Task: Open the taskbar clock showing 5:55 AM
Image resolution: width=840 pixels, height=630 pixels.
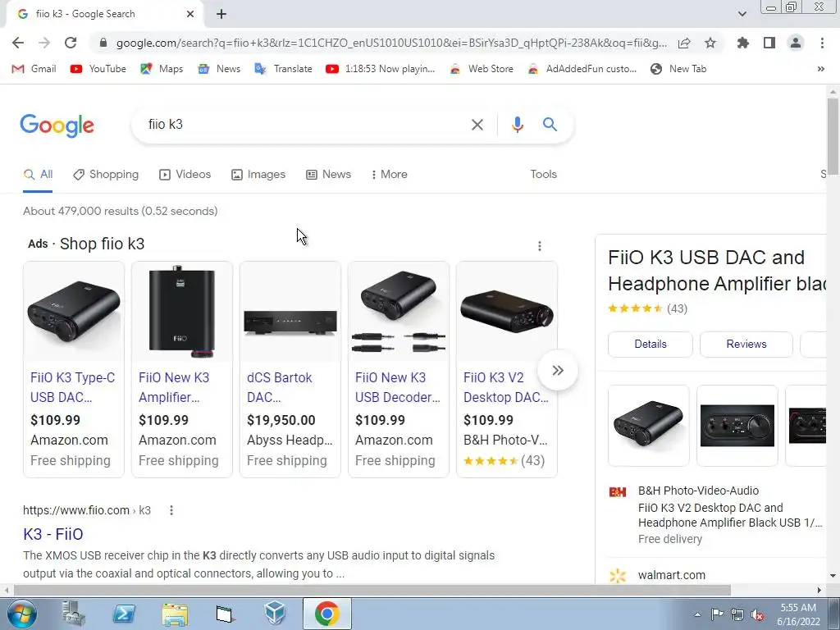Action: (798, 614)
